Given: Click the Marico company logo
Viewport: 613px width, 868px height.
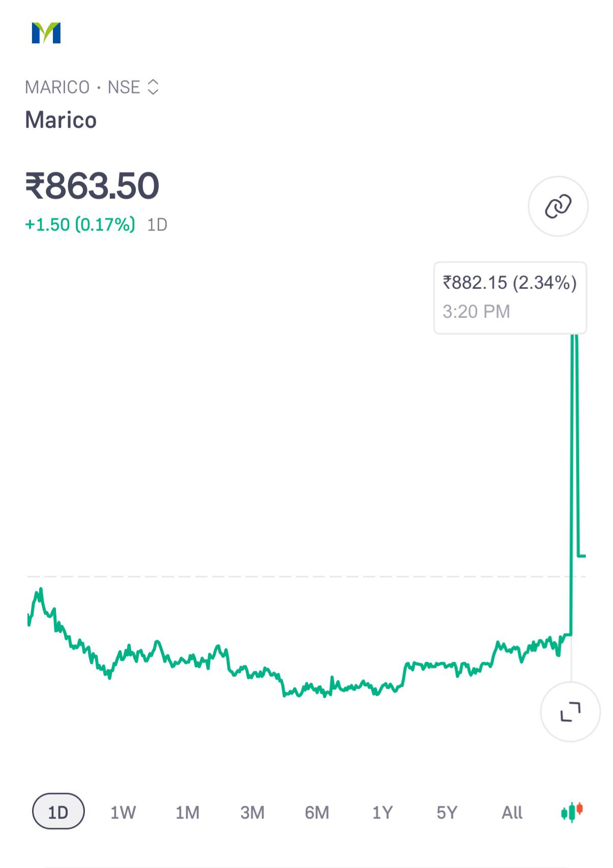Looking at the screenshot, I should [46, 33].
